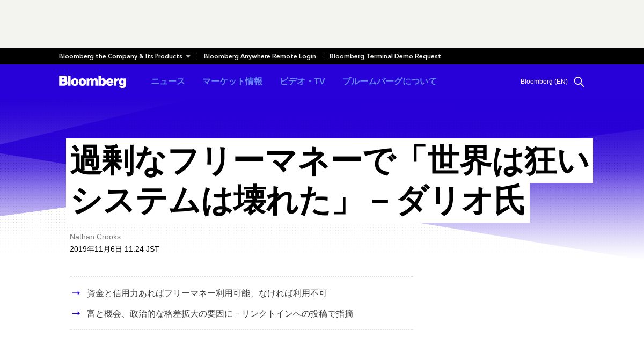This screenshot has height=338, width=644.
Task: Click the bullet text 資金と信用力あればフリーマネー利用可能
Action: tap(207, 293)
